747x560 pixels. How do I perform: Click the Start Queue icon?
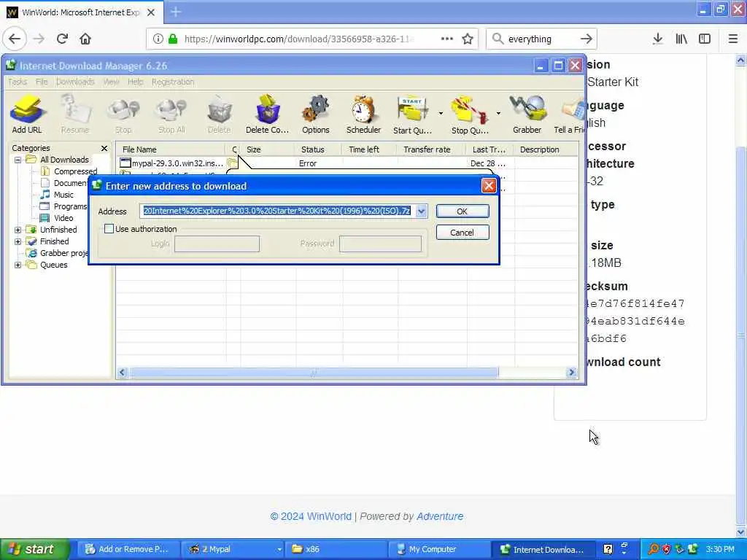click(x=412, y=114)
